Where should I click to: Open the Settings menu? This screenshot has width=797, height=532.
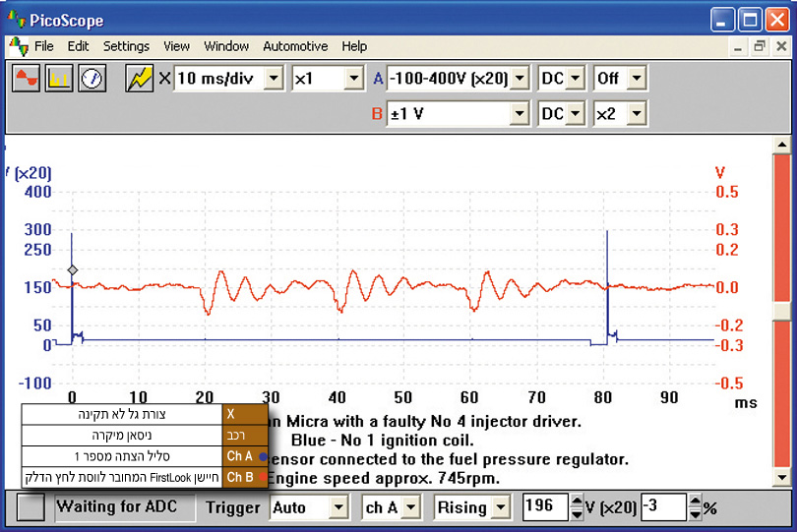[126, 46]
